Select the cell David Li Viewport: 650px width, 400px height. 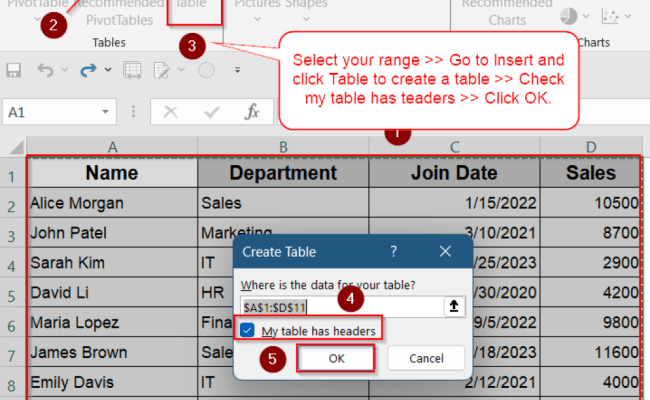pyautogui.click(x=112, y=292)
